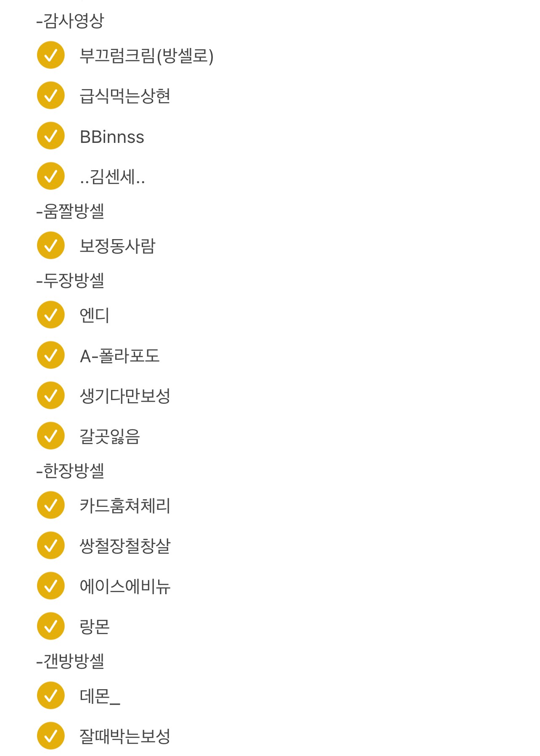Uncheck the 생기다만보성 circle

(x=50, y=395)
